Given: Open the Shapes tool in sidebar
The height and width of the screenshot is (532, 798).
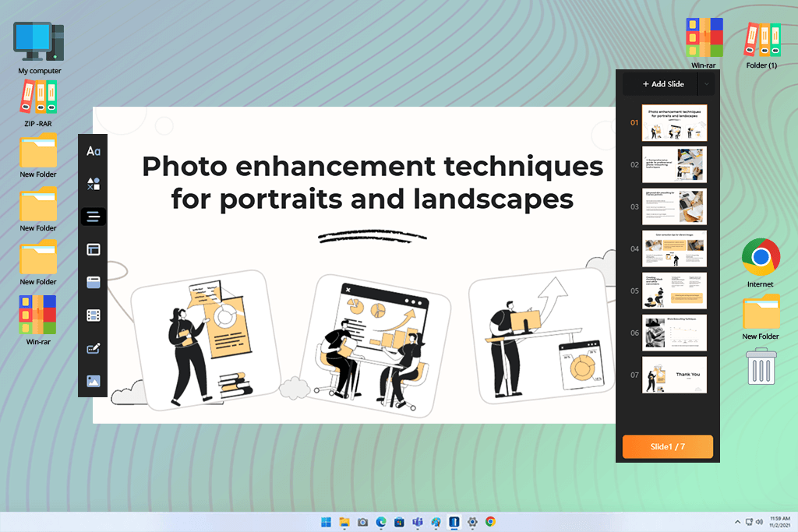Looking at the screenshot, I should [x=94, y=184].
